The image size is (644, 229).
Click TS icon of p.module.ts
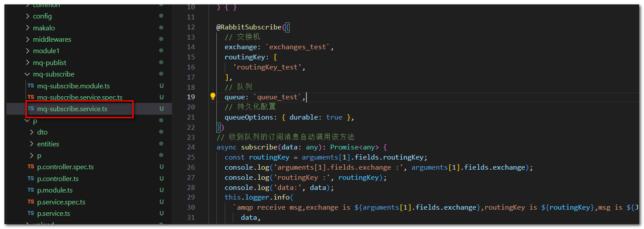[31, 190]
